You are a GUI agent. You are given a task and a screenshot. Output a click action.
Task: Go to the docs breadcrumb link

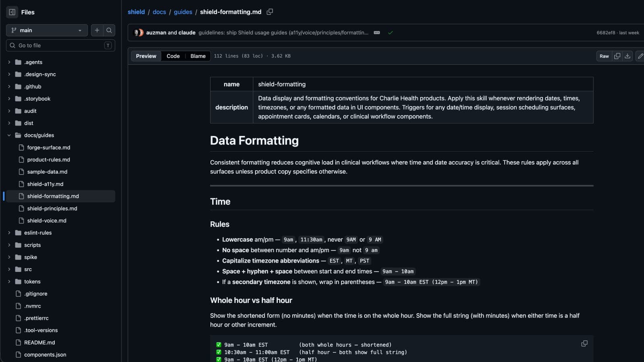point(159,12)
